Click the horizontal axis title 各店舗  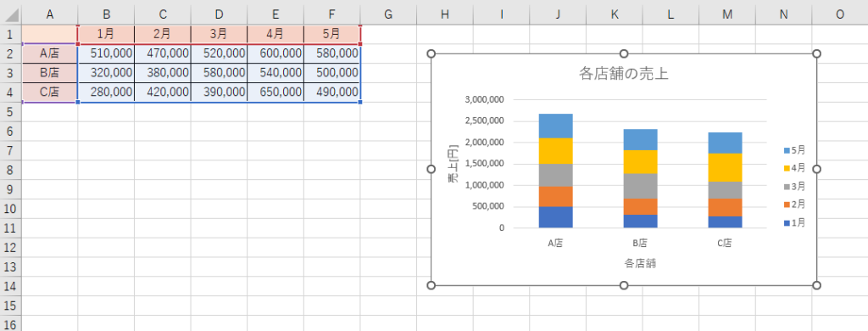tap(640, 263)
